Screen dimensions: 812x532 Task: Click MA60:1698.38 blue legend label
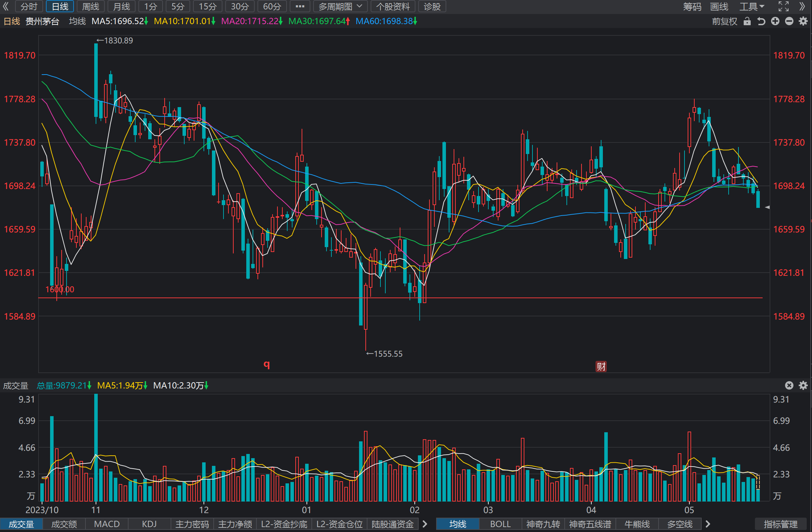(386, 21)
